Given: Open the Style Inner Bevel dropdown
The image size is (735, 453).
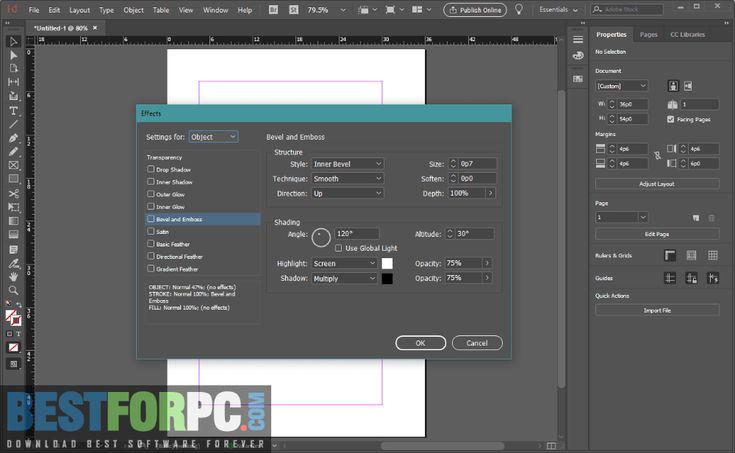Looking at the screenshot, I should click(x=347, y=164).
